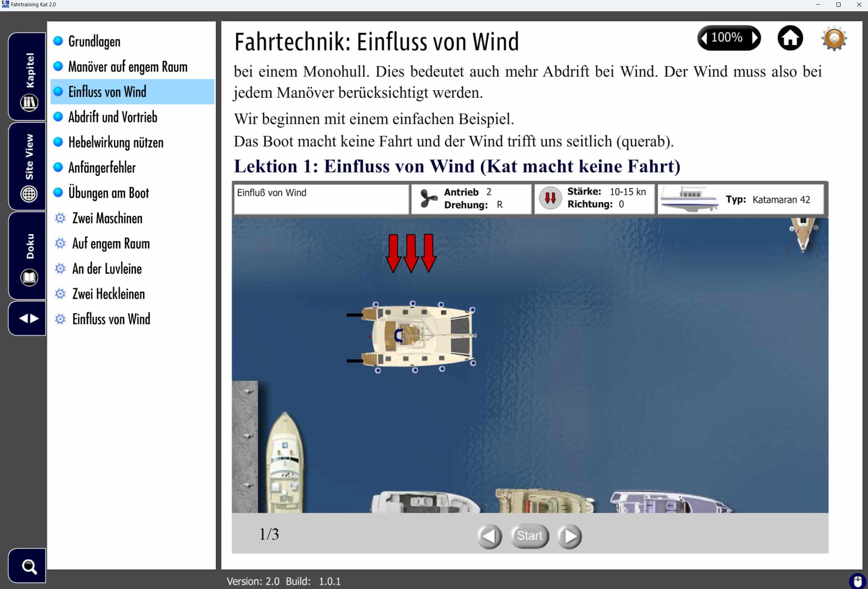Open exercise Zwei Maschinen

pyautogui.click(x=107, y=218)
